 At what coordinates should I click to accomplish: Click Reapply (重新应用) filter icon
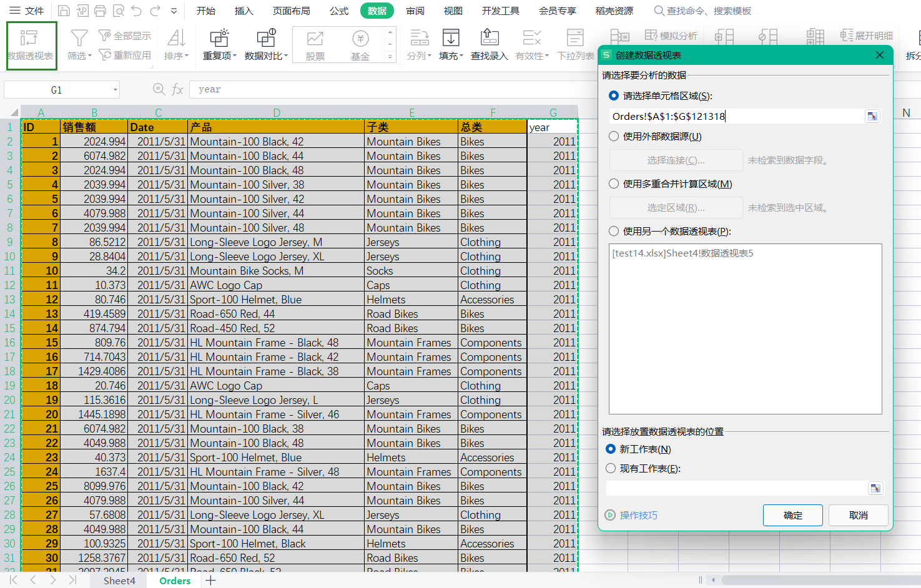(105, 55)
